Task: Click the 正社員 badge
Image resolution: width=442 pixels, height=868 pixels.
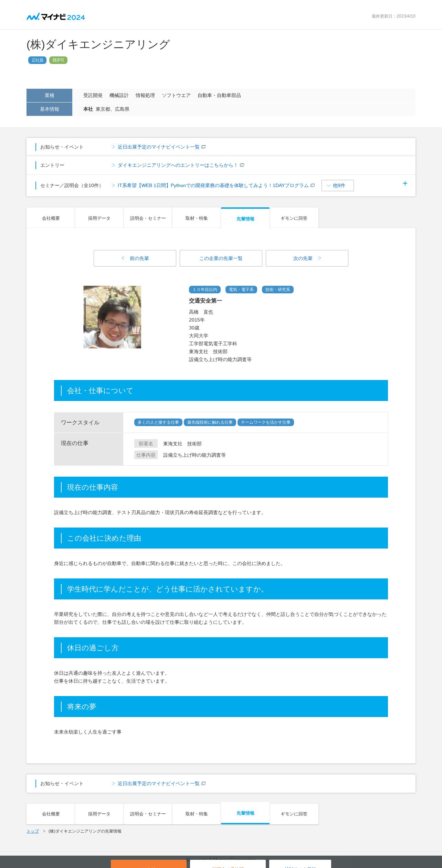Action: coord(37,60)
